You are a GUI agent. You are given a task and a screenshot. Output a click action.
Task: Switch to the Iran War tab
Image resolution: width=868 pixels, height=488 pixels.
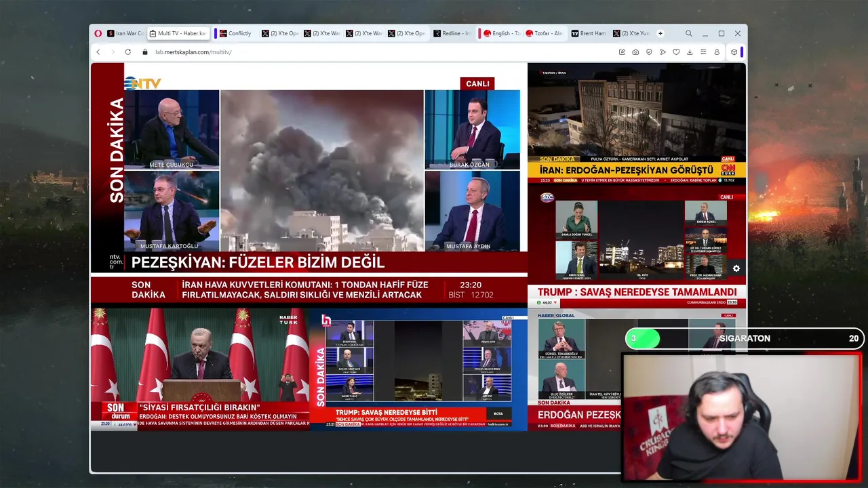point(125,33)
